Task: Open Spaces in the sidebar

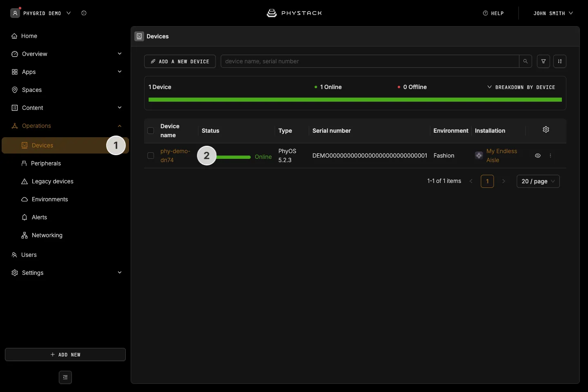Action: [65, 90]
